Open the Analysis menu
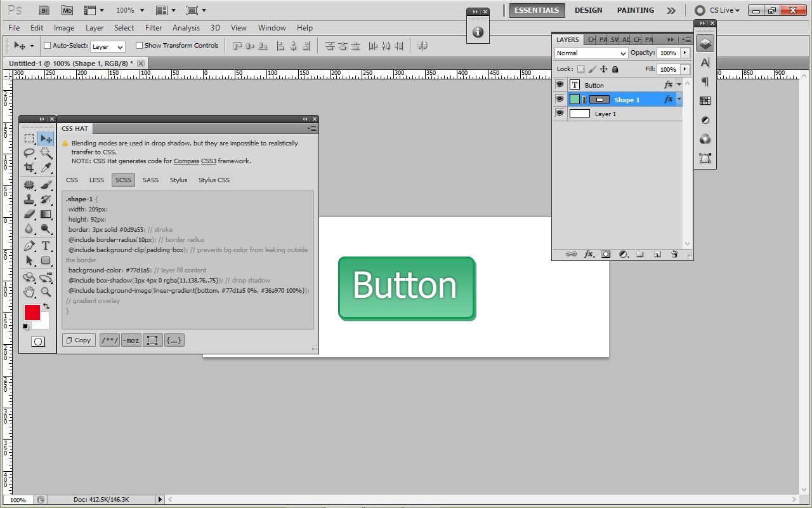This screenshot has height=508, width=812. (186, 28)
